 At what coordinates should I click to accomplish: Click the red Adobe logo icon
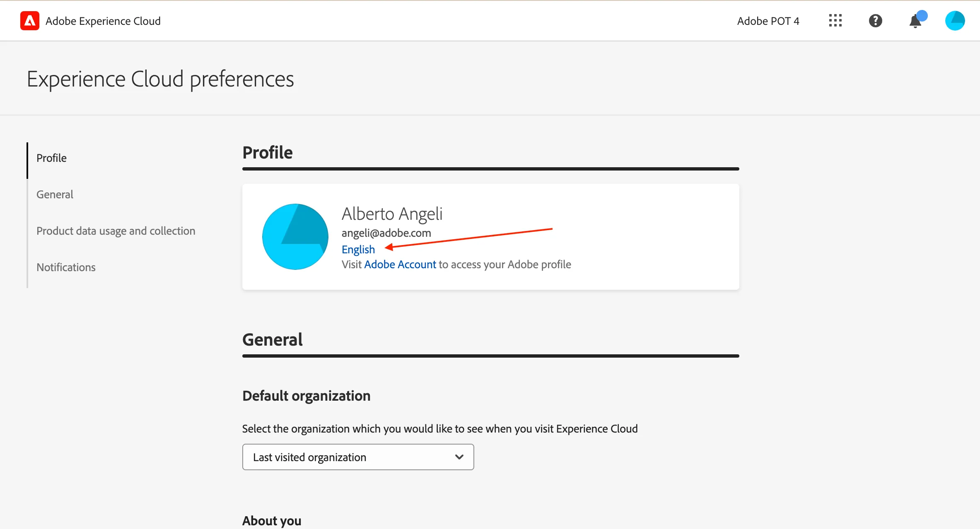pos(30,21)
